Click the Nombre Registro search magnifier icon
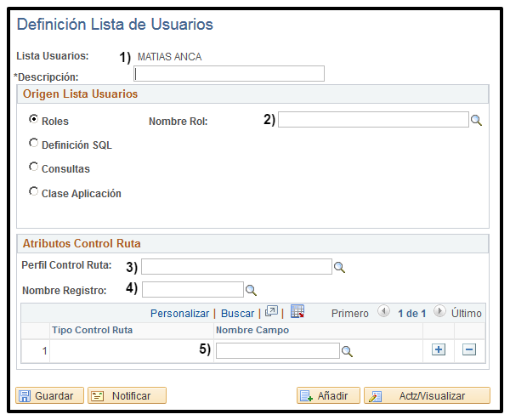 (x=251, y=290)
